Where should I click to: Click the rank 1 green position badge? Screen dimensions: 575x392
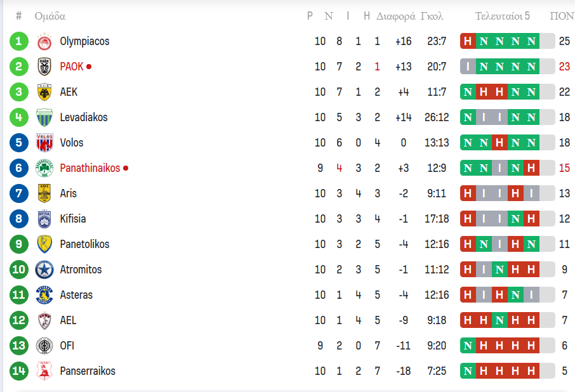[x=19, y=41]
